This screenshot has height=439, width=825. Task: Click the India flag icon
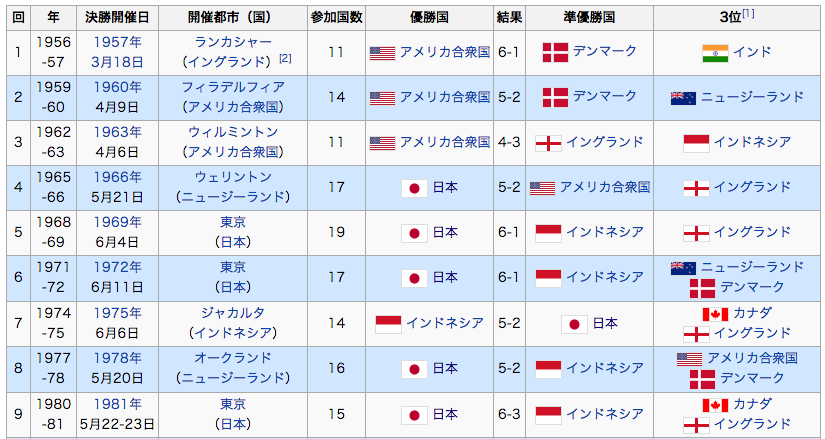pyautogui.click(x=715, y=52)
